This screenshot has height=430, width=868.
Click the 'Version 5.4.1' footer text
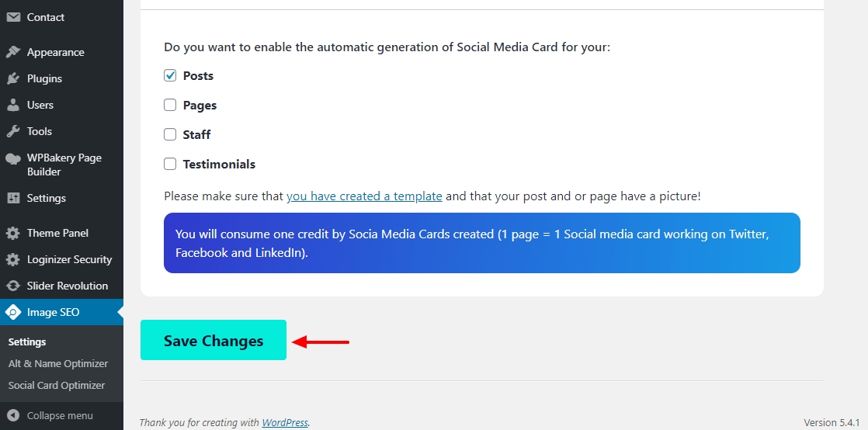[x=832, y=422]
